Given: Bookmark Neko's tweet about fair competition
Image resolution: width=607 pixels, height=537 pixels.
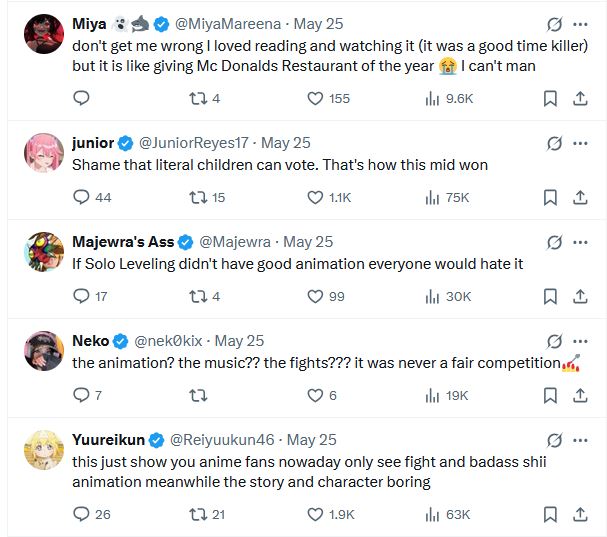Looking at the screenshot, I should point(549,395).
